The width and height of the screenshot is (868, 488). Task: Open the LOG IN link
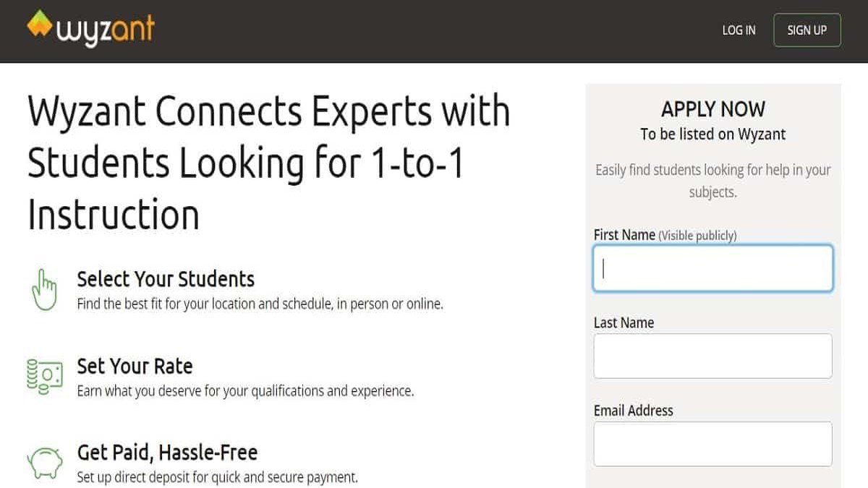pos(739,30)
